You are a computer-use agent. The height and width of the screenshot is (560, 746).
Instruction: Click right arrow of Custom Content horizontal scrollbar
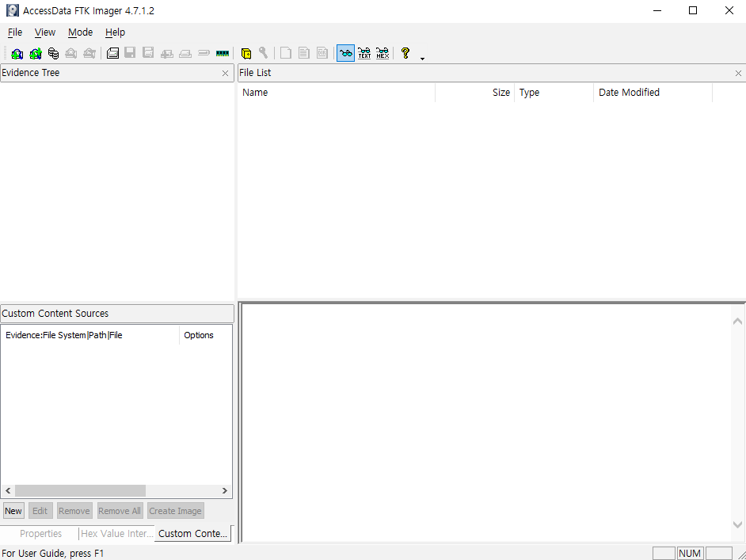point(225,490)
